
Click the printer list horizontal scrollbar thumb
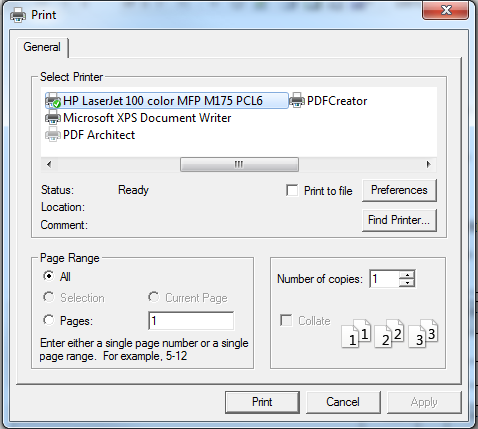[x=239, y=164]
